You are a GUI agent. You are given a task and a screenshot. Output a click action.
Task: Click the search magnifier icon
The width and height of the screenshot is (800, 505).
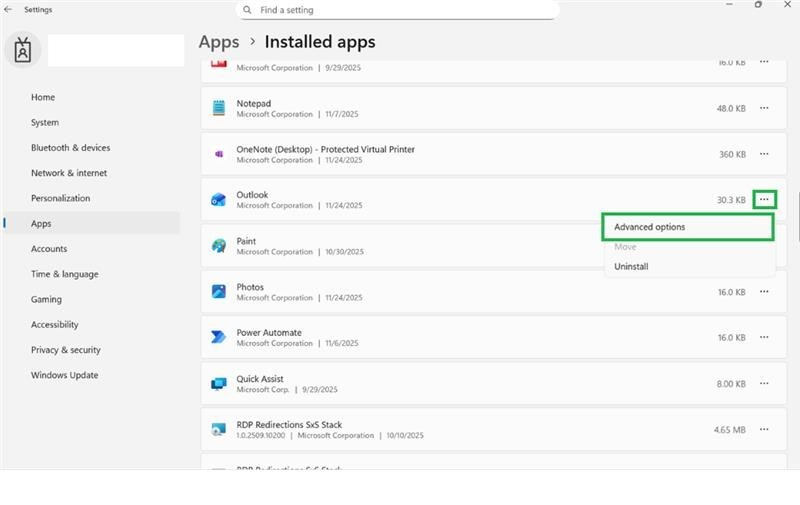(x=246, y=10)
